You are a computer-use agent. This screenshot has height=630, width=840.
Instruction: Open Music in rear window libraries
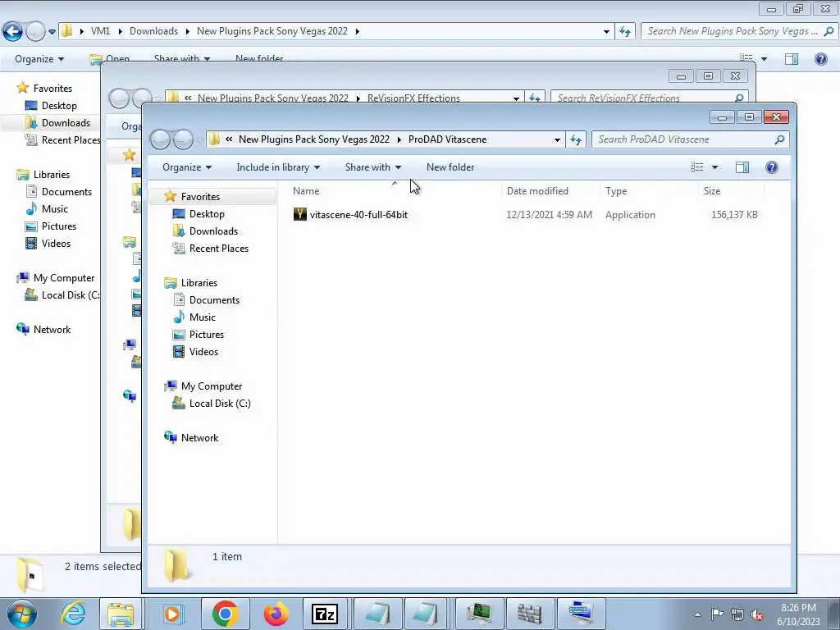click(x=55, y=209)
